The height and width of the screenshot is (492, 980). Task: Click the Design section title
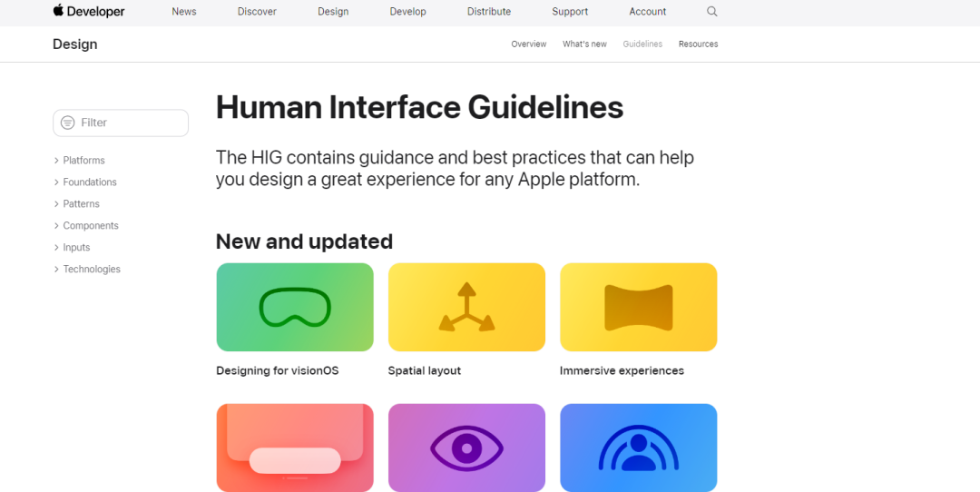(x=75, y=44)
